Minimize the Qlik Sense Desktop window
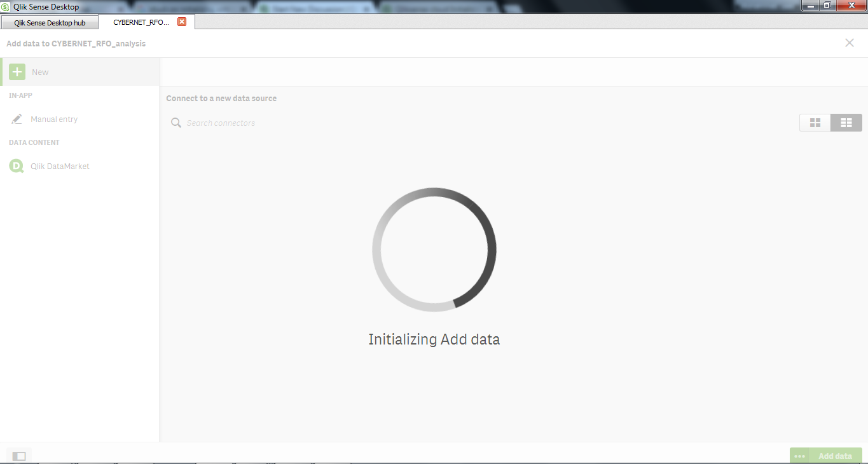 click(x=810, y=5)
